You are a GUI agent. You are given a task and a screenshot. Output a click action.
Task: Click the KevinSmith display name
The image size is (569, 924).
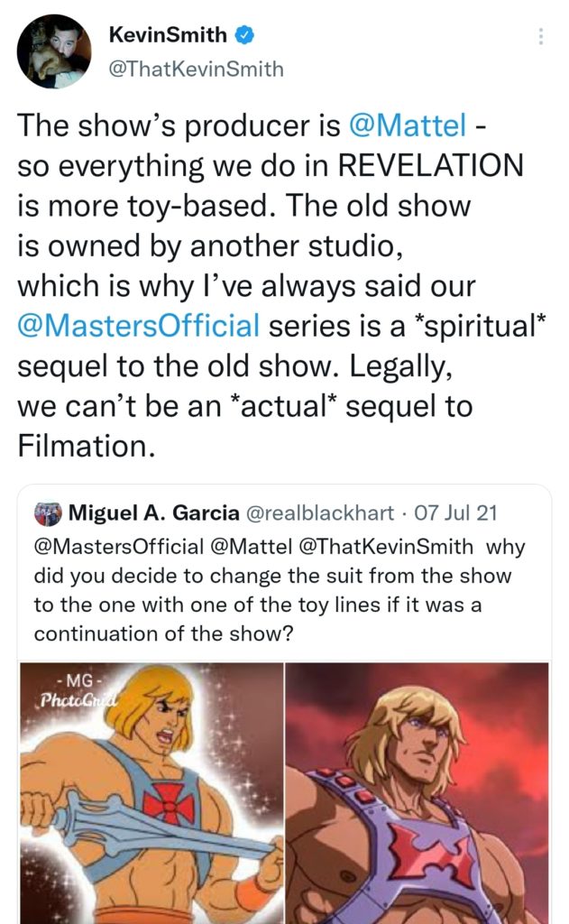[x=168, y=37]
